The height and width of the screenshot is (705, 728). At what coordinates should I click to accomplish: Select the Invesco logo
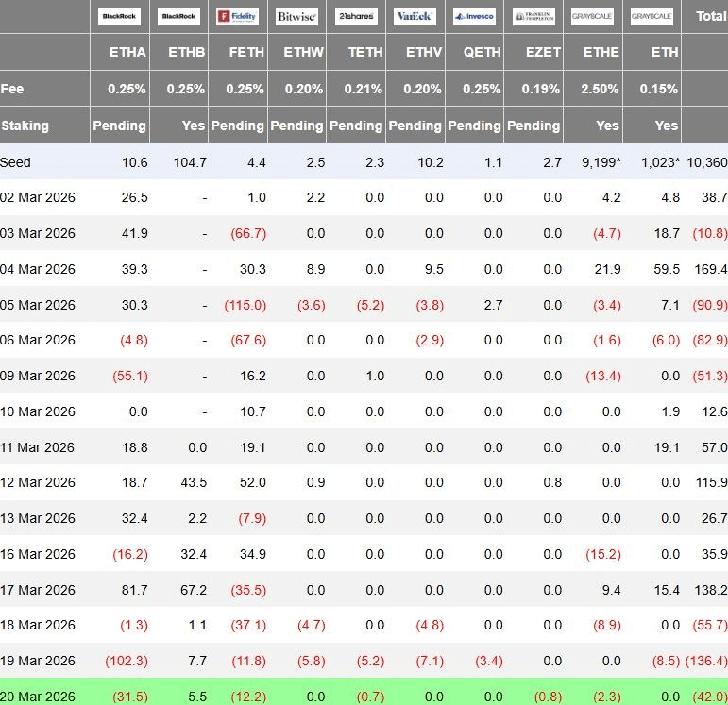point(474,16)
